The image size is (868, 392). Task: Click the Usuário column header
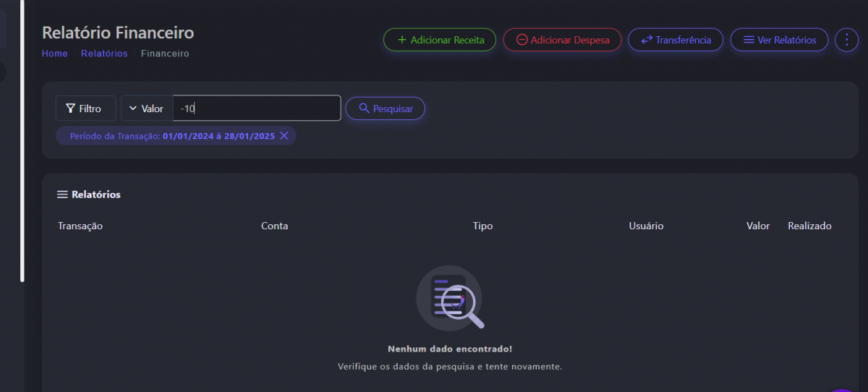(646, 226)
